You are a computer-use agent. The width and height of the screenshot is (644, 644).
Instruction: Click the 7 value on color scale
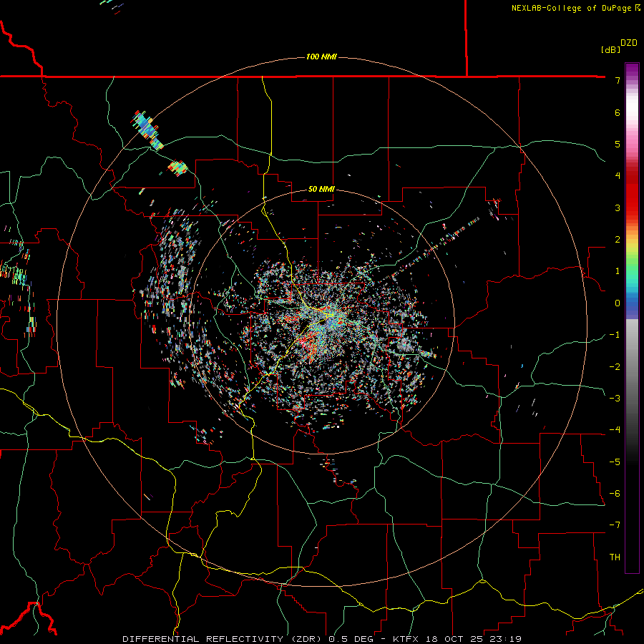click(x=618, y=80)
